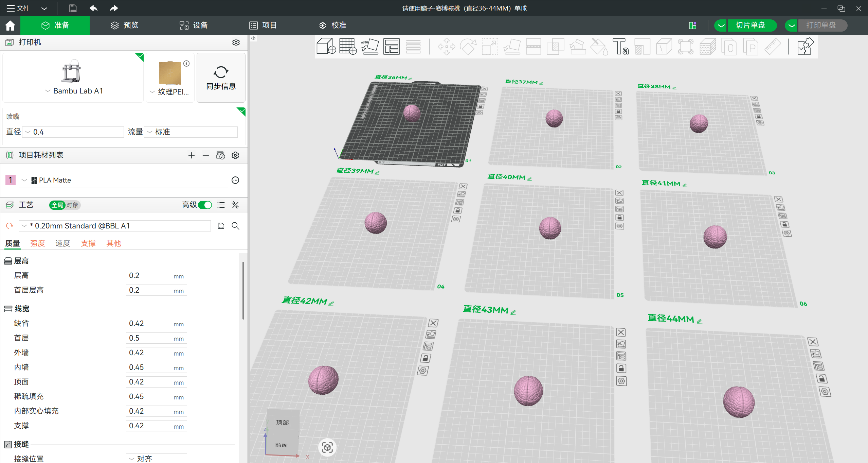The width and height of the screenshot is (868, 463).
Task: Add a filament with the plus icon
Action: (x=192, y=155)
